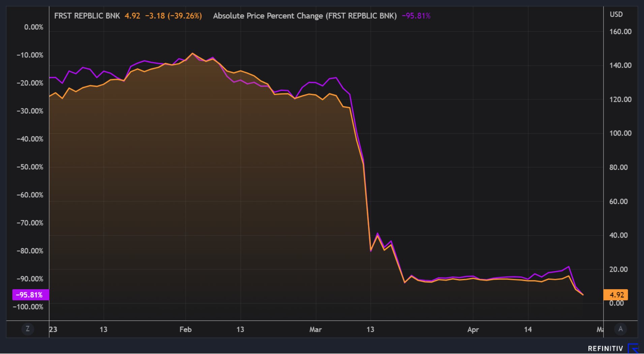Click the -100.00% percent axis value
644x354 pixels.
tap(28, 307)
